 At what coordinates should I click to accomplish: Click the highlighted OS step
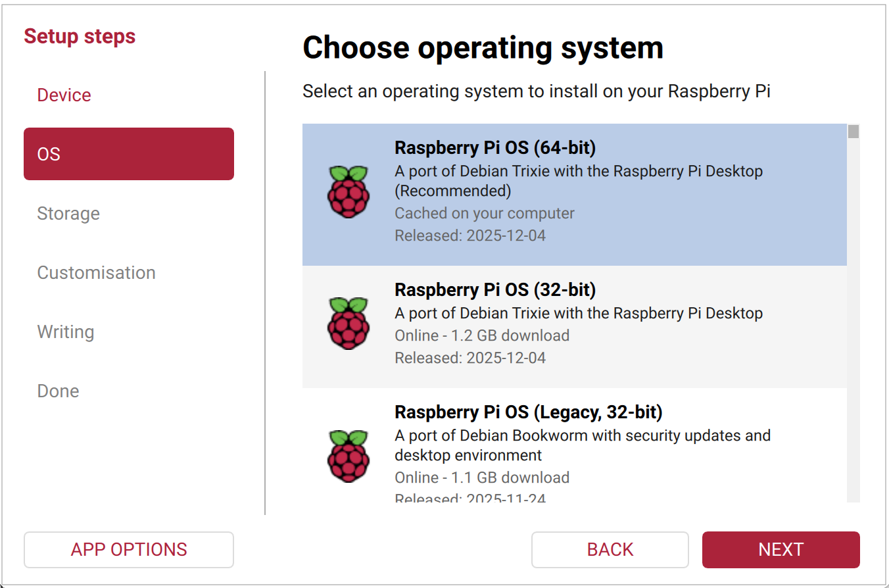(x=128, y=153)
